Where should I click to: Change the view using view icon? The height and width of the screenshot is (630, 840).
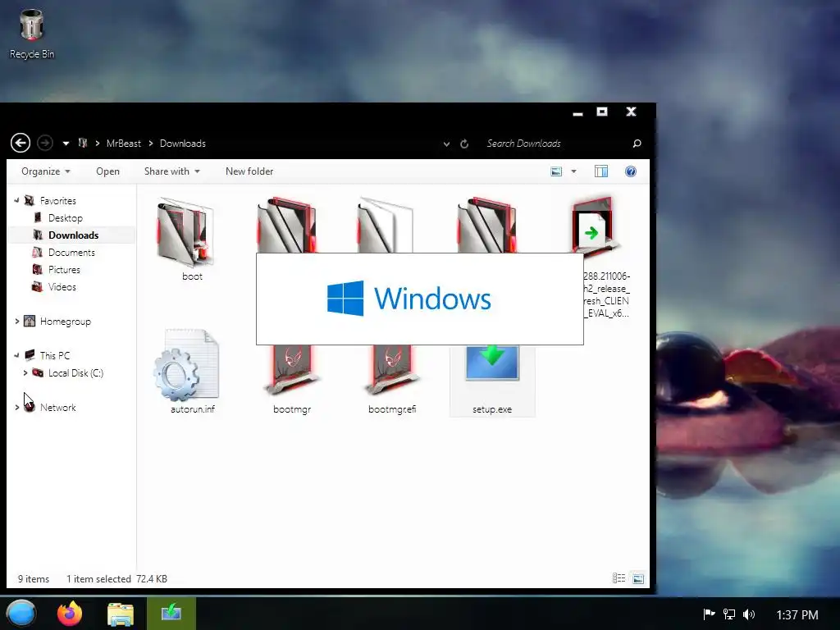click(x=557, y=171)
